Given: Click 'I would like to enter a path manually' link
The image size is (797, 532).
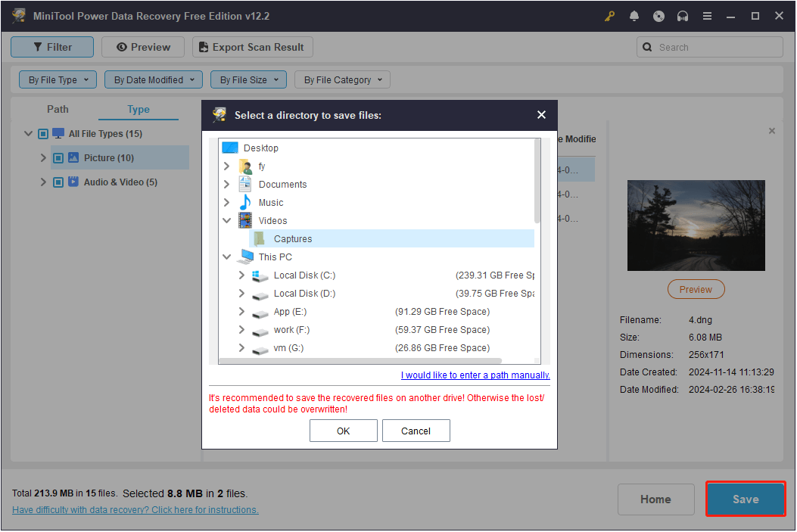Looking at the screenshot, I should (x=475, y=375).
